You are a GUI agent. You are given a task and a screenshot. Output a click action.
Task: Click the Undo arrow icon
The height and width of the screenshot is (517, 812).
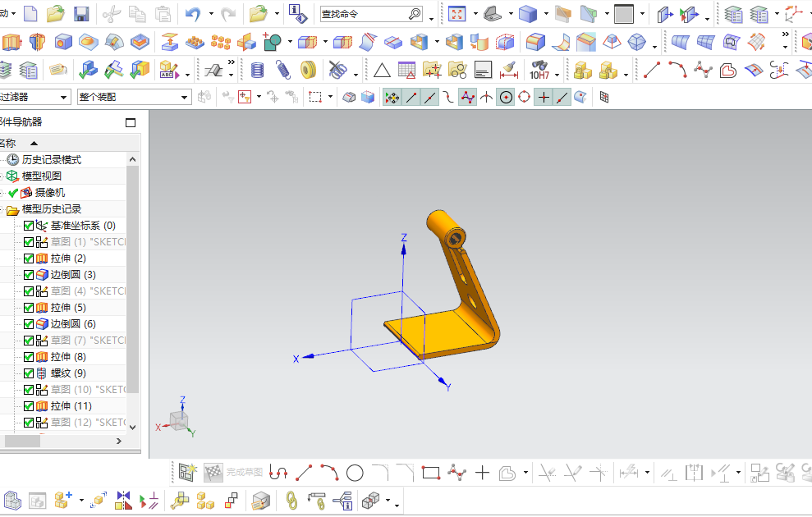pyautogui.click(x=193, y=14)
